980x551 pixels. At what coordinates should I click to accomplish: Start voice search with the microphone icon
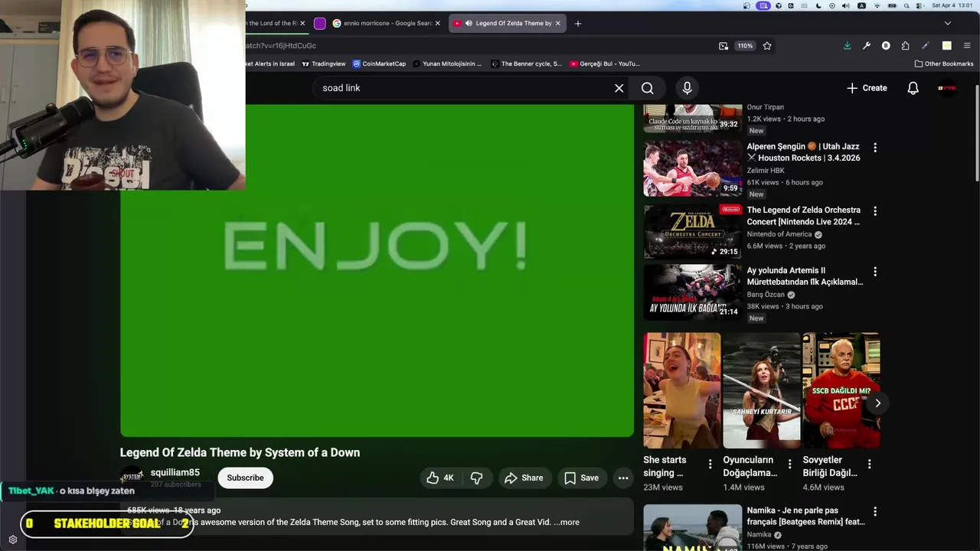687,88
